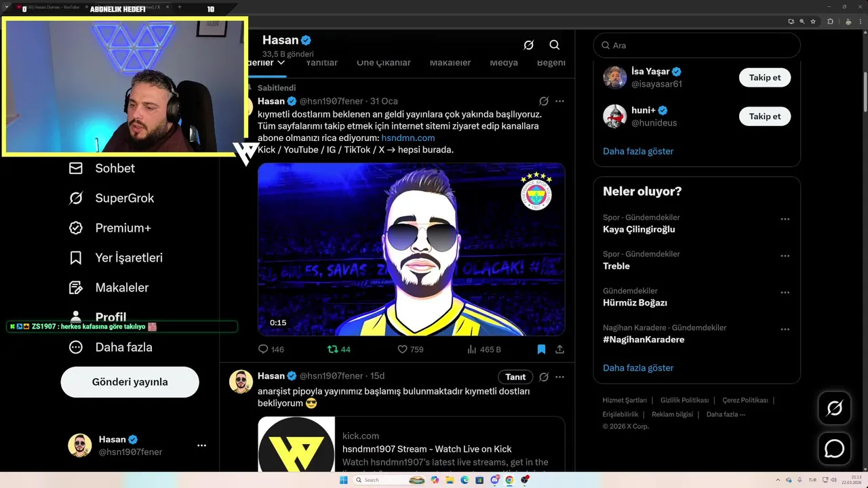Open options for Hürmüz Boğazı trend
The height and width of the screenshot is (488, 868).
pyautogui.click(x=785, y=292)
